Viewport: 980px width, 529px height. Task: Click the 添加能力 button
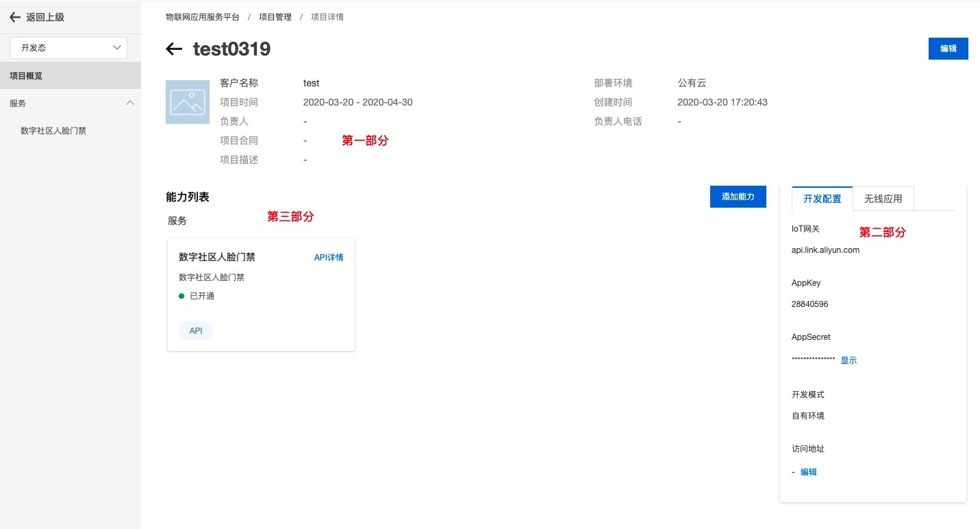pos(738,197)
